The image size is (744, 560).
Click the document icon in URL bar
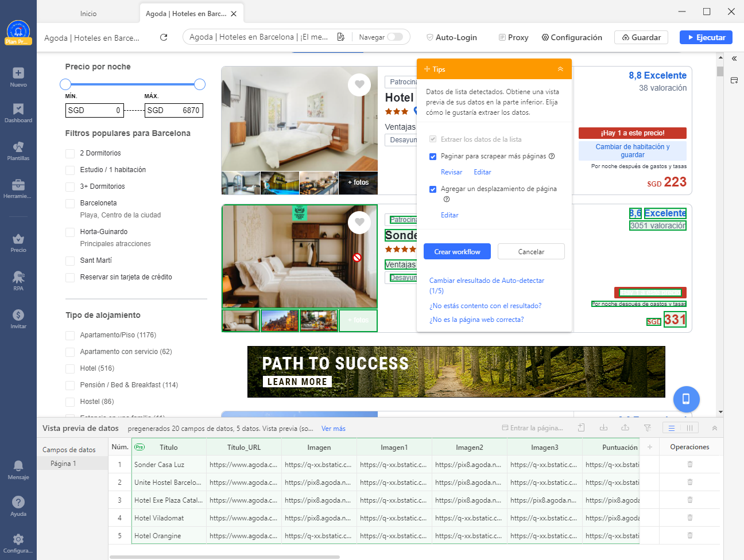tap(340, 37)
